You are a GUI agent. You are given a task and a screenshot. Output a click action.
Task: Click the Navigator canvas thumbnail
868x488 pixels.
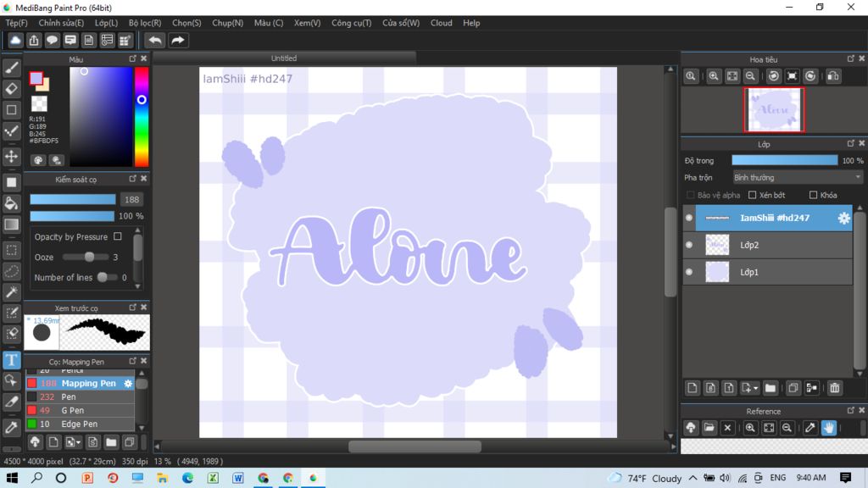click(774, 109)
